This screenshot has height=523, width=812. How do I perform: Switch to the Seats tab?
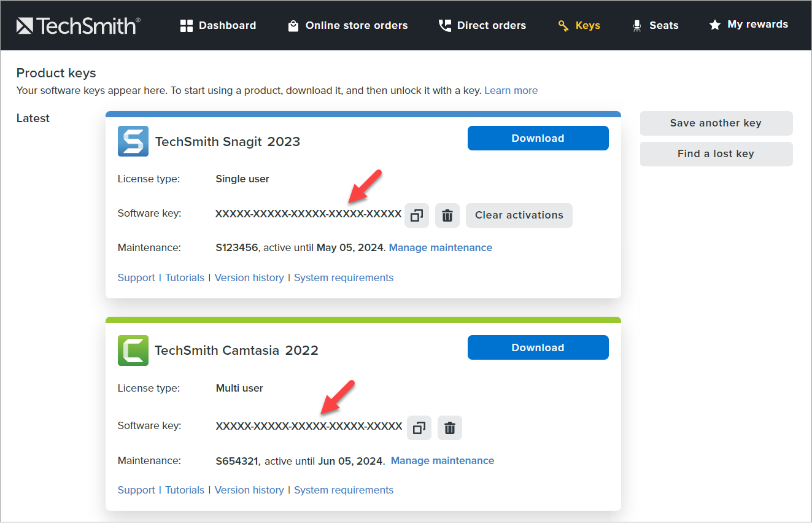click(655, 25)
